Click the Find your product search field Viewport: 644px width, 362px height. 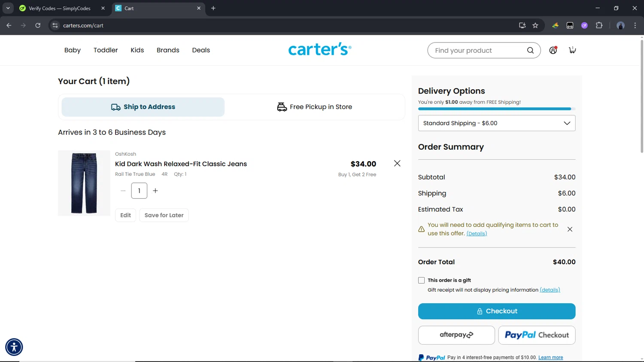pyautogui.click(x=479, y=50)
